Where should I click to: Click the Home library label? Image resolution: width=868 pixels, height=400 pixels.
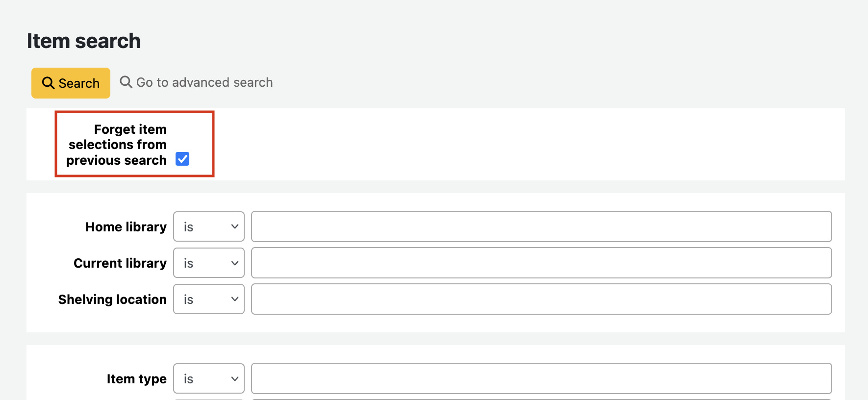pyautogui.click(x=126, y=227)
